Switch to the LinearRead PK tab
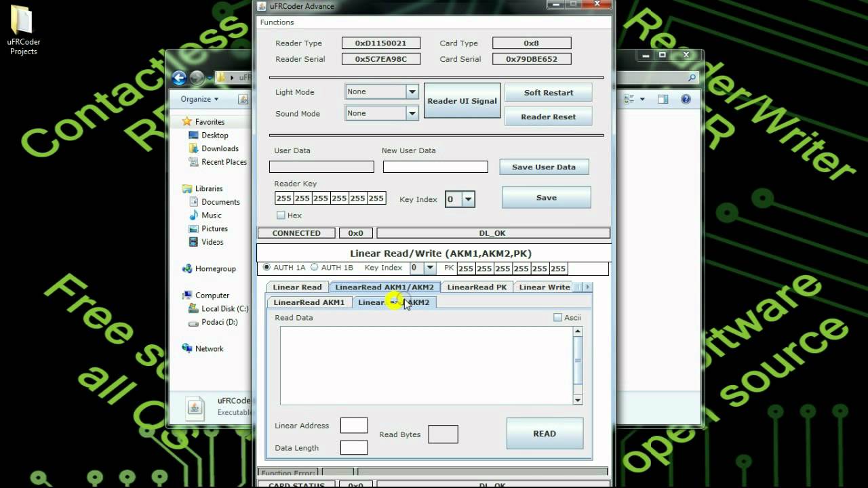This screenshot has height=488, width=868. [x=477, y=287]
